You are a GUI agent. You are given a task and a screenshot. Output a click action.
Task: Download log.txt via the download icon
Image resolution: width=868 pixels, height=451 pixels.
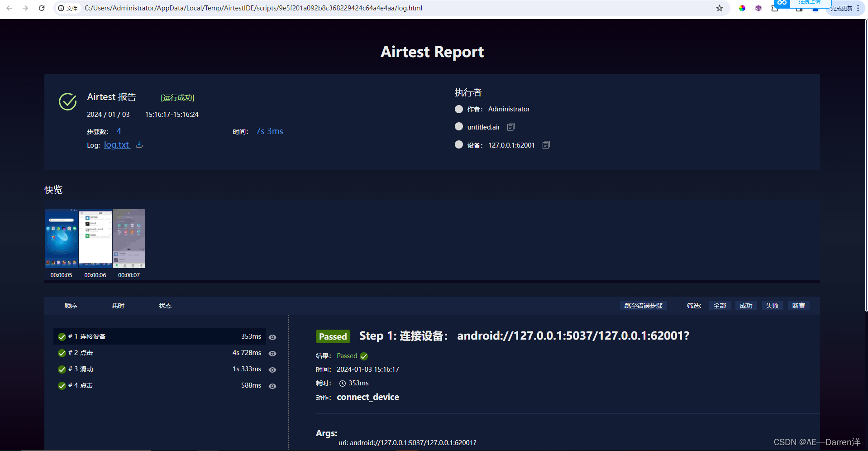tap(139, 144)
